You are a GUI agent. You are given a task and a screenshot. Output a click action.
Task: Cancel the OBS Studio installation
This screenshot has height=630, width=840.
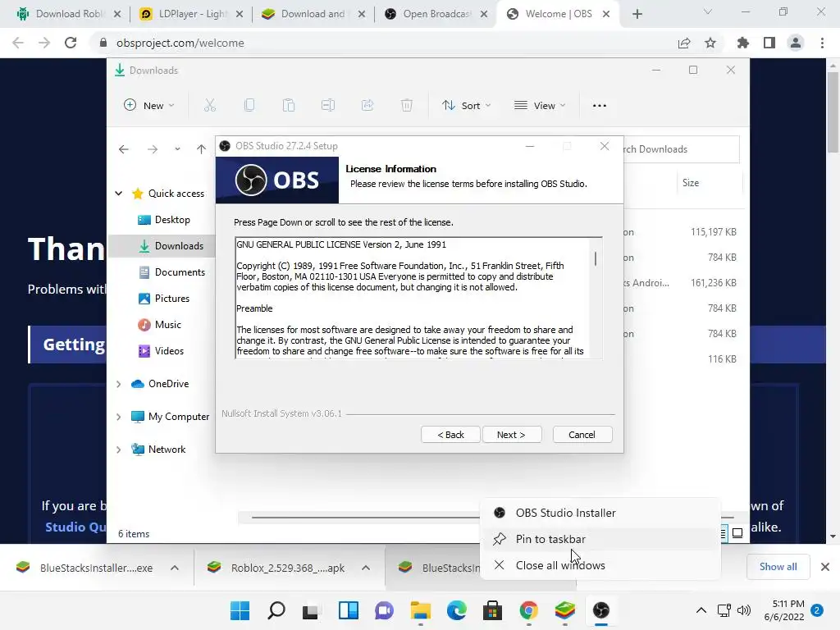582,435
